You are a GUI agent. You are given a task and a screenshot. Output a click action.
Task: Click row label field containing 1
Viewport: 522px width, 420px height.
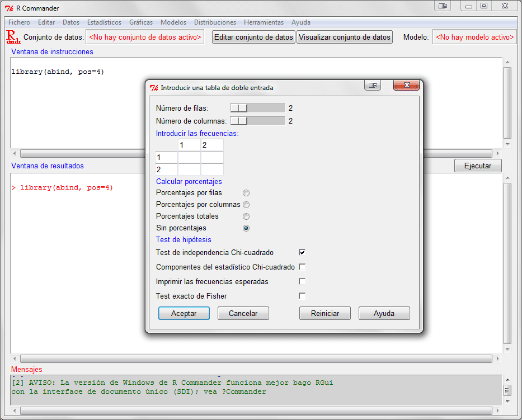[167, 157]
